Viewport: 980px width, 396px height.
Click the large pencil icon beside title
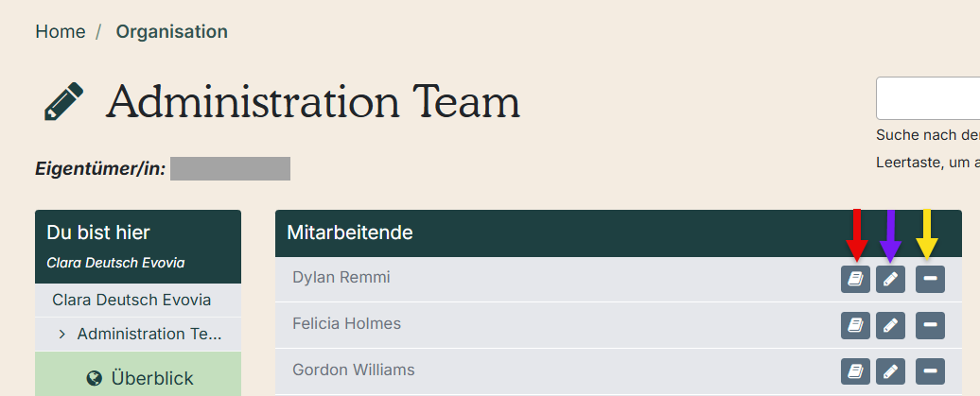(63, 101)
